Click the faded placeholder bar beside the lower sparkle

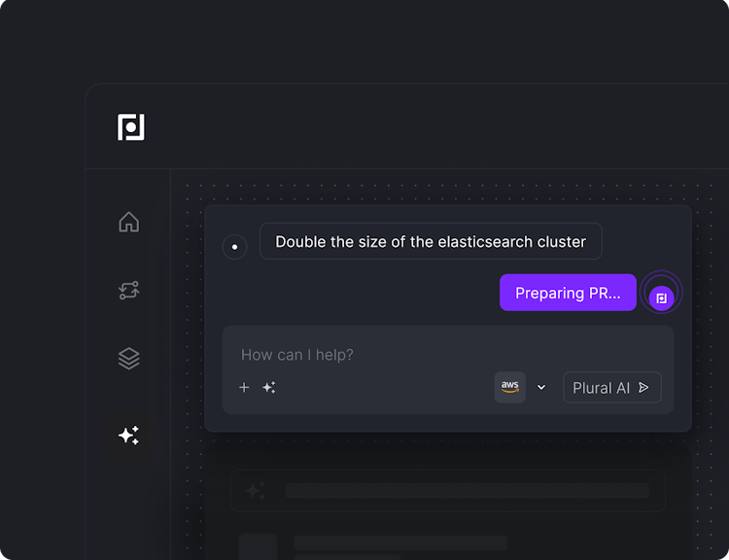pos(467,491)
